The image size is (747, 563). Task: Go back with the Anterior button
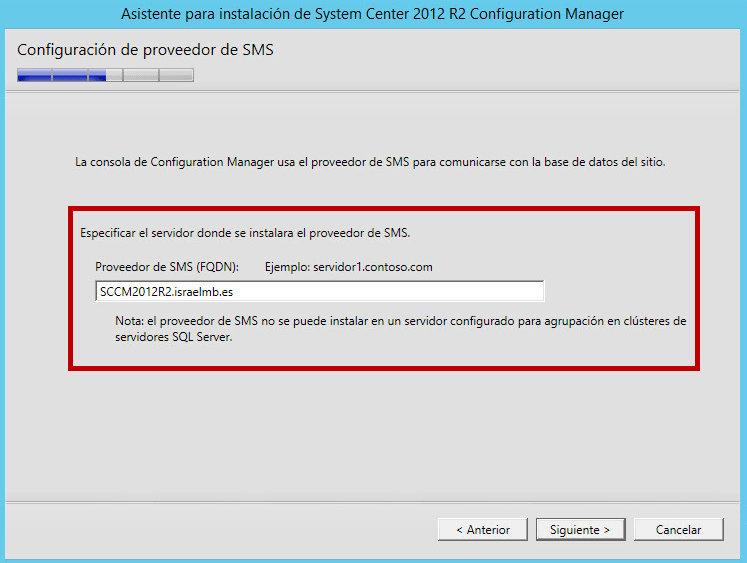point(483,530)
